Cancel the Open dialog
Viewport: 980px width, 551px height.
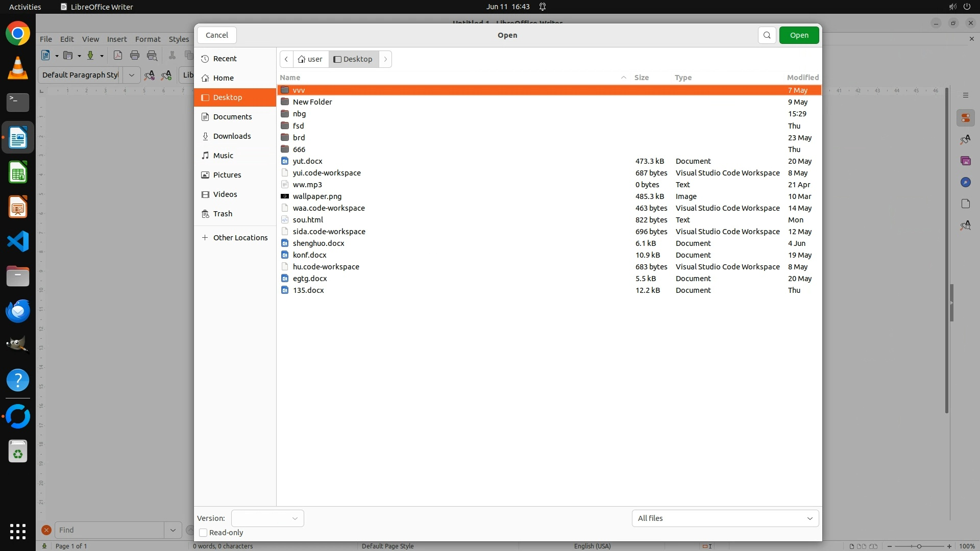point(217,35)
